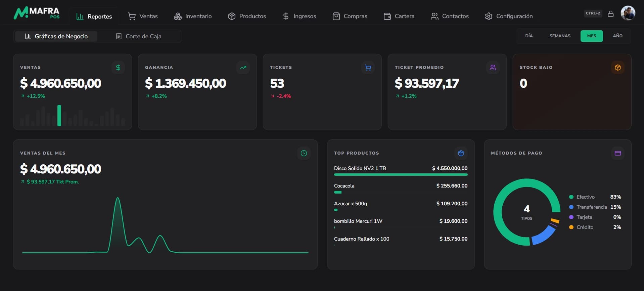Click the peak of the monthly sales line chart

[x=118, y=198]
